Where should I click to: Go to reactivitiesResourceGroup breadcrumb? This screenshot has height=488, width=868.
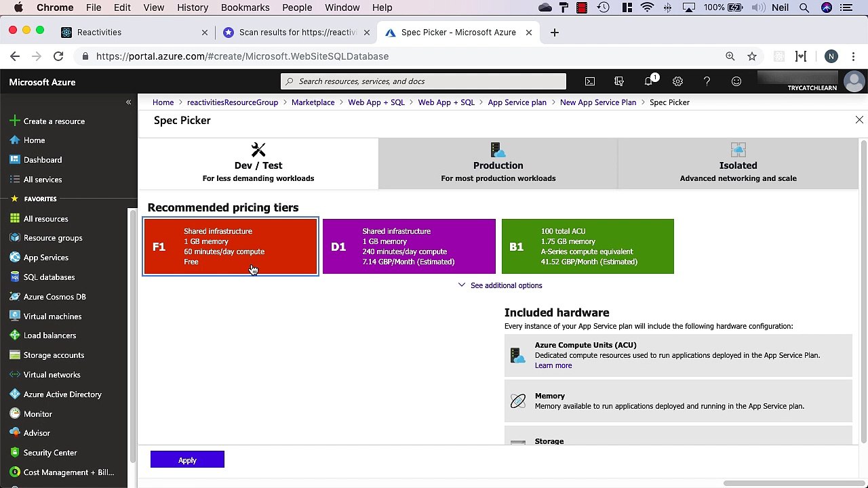(x=233, y=102)
